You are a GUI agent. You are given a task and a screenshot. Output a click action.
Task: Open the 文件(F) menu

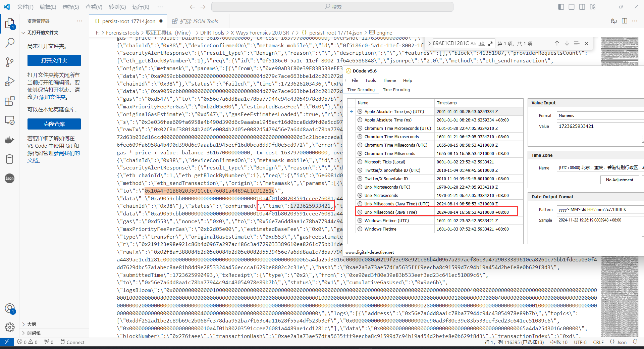25,7
